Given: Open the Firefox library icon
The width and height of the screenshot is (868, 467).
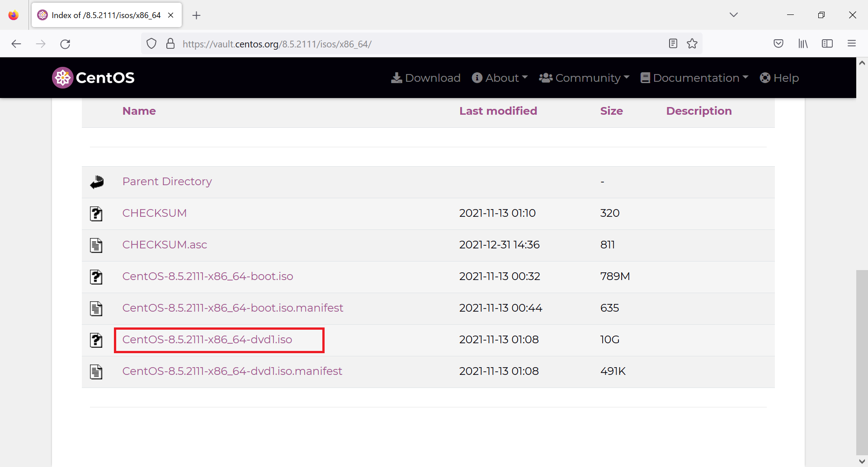Looking at the screenshot, I should [803, 43].
